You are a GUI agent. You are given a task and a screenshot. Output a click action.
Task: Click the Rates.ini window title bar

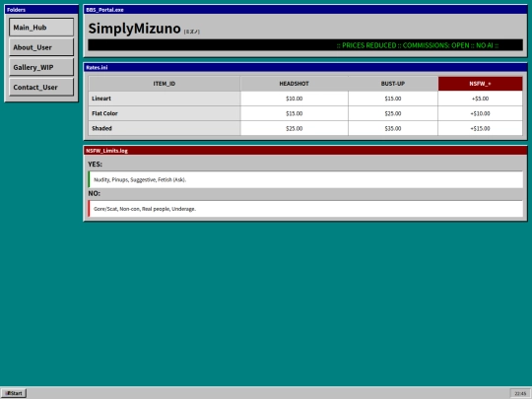pyautogui.click(x=305, y=67)
